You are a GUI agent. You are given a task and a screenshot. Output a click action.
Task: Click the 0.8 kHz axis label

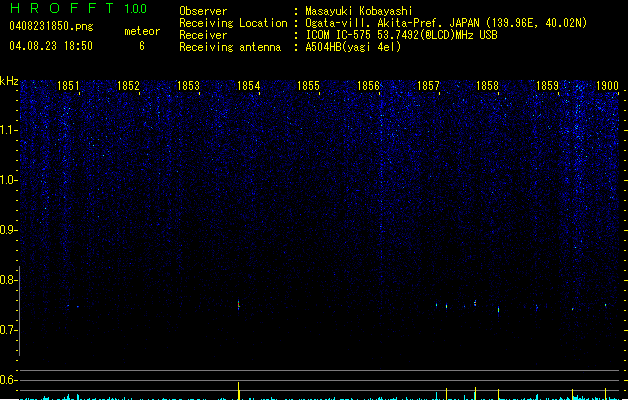(x=8, y=280)
